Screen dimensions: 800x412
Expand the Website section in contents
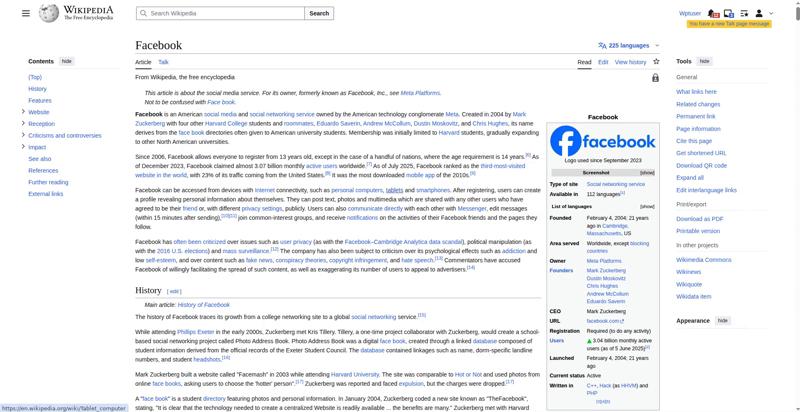click(x=22, y=112)
